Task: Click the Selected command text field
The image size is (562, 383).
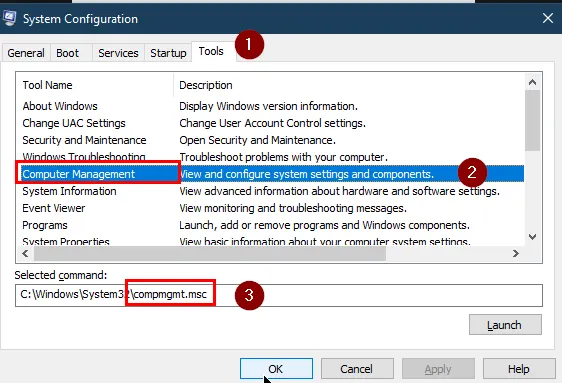Action: (279, 295)
